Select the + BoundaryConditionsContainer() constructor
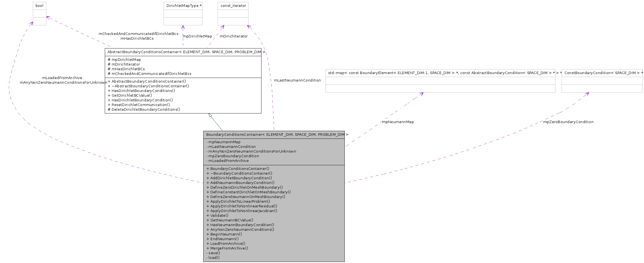The image size is (644, 263). click(238, 169)
